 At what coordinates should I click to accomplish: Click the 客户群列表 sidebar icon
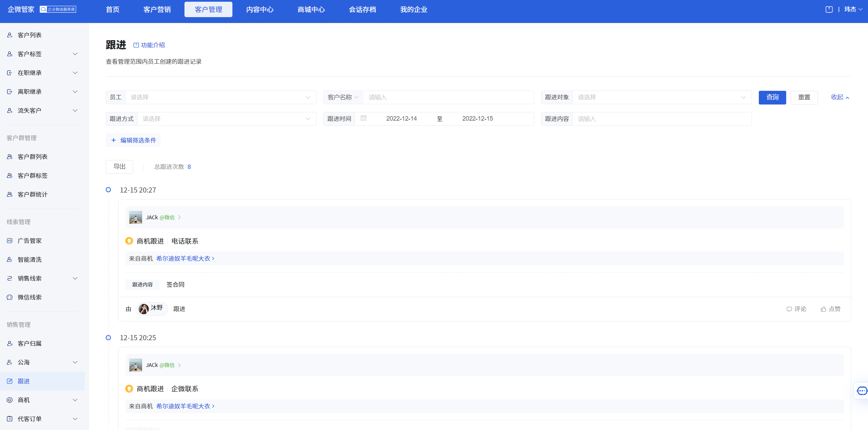tap(10, 157)
